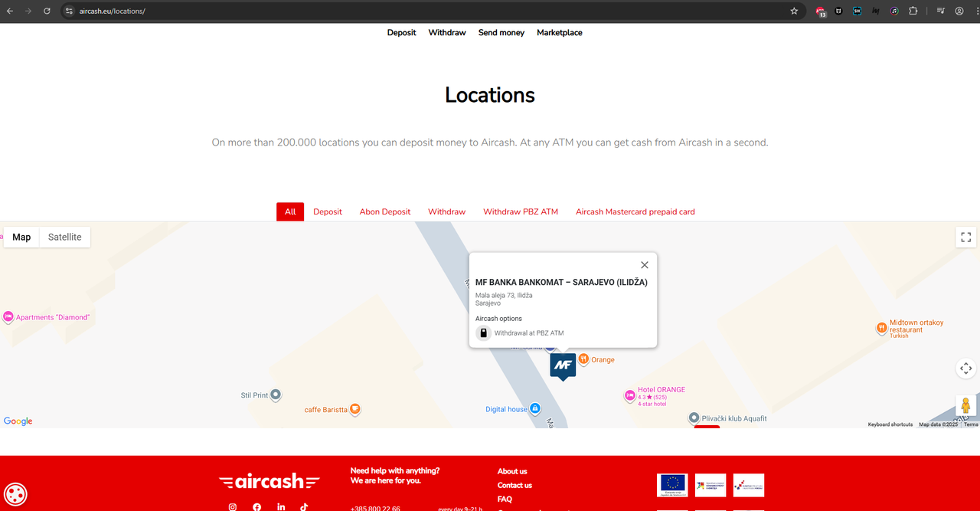Viewport: 980px width, 511px height.
Task: Open the Withdraw navigation menu
Action: click(447, 32)
